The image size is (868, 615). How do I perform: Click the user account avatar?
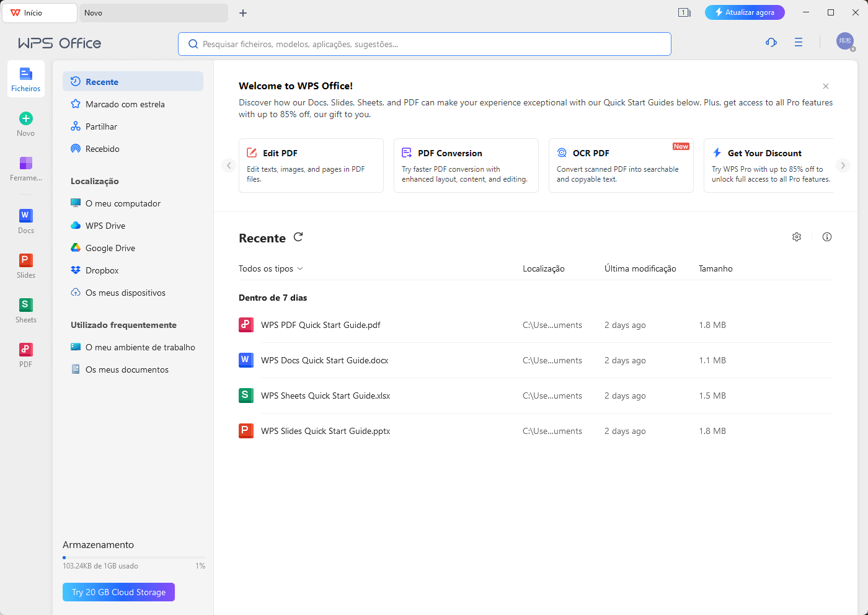[x=845, y=42]
